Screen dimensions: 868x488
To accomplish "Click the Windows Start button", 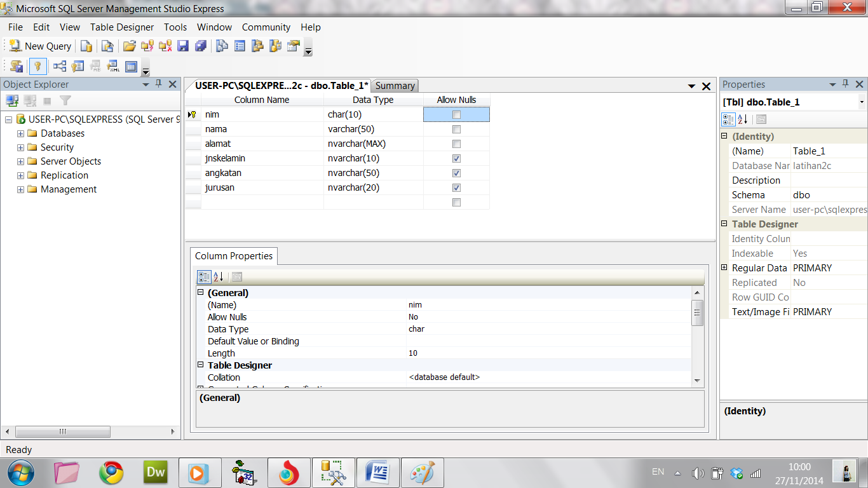I will coord(21,473).
